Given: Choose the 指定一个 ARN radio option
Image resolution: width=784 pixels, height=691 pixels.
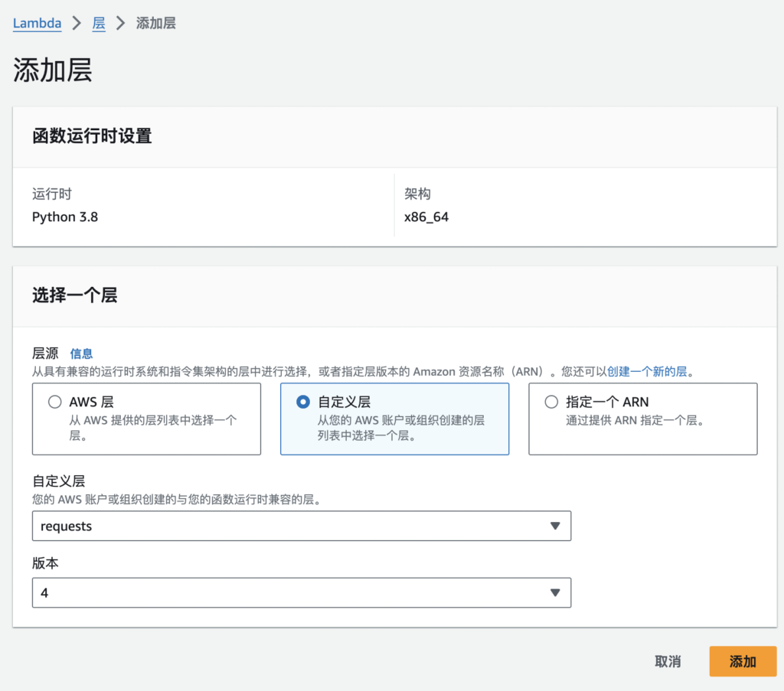Looking at the screenshot, I should (551, 402).
